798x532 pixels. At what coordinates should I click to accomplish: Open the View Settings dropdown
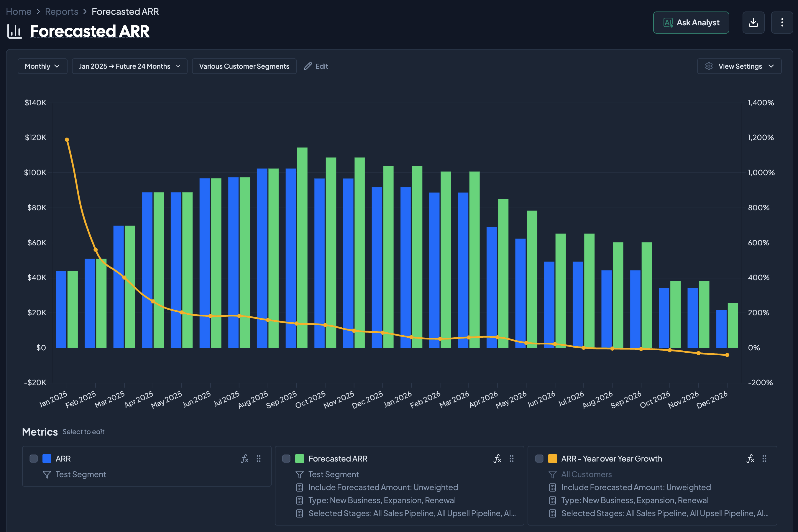click(x=739, y=66)
